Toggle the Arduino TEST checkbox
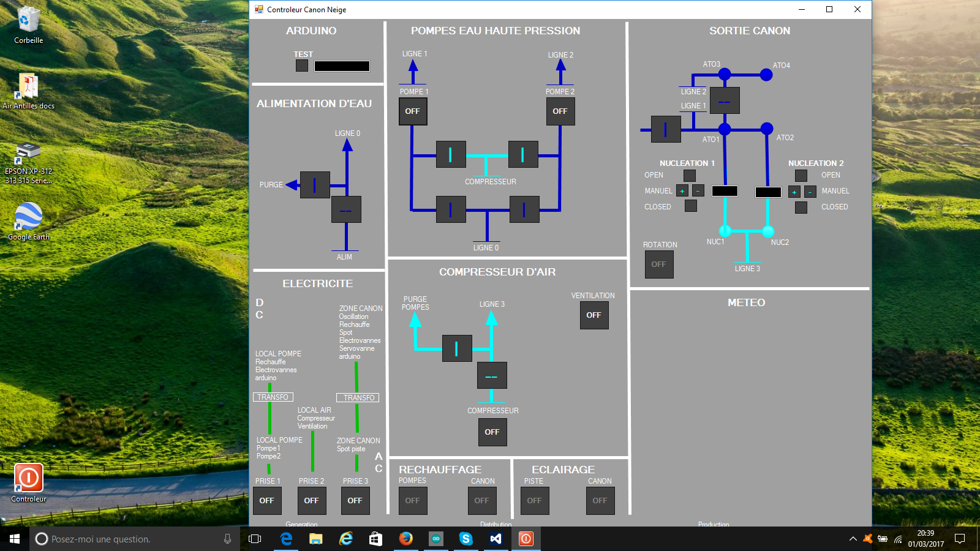The image size is (980, 551). [302, 66]
